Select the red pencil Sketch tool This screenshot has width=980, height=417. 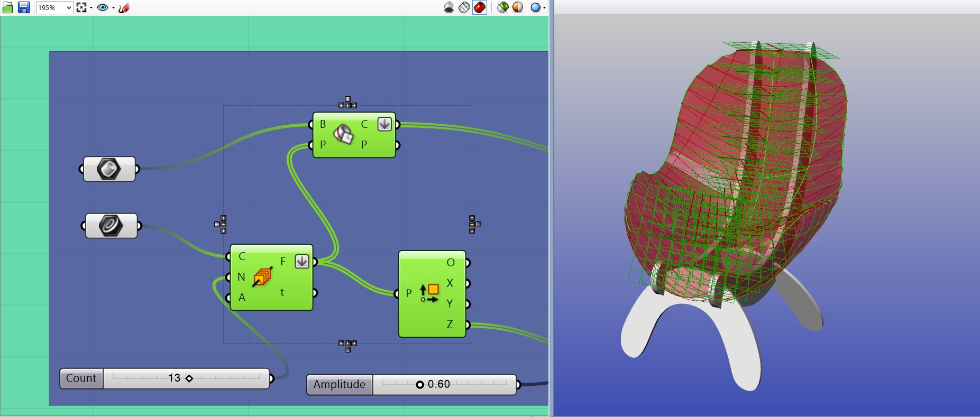(x=124, y=7)
